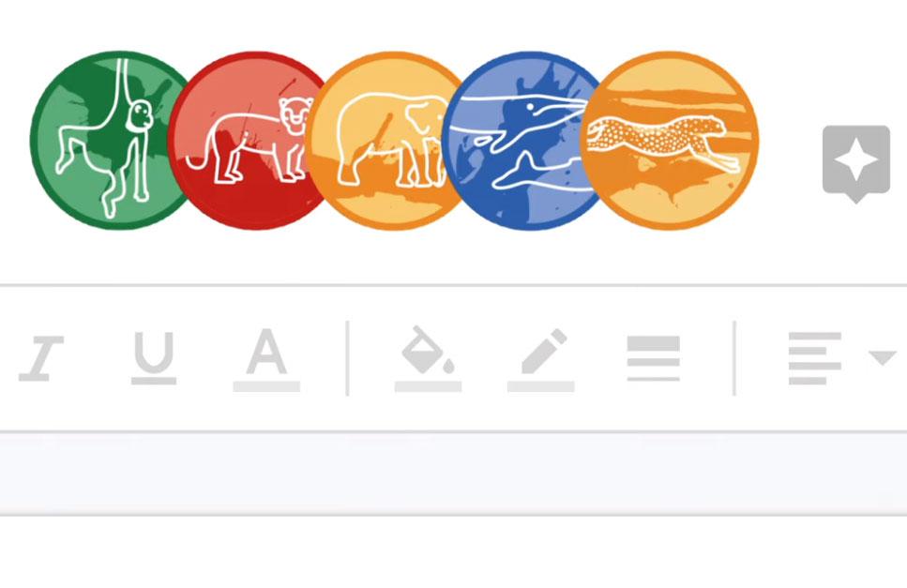
Task: Open the sparkle star comment icon
Action: [x=856, y=163]
